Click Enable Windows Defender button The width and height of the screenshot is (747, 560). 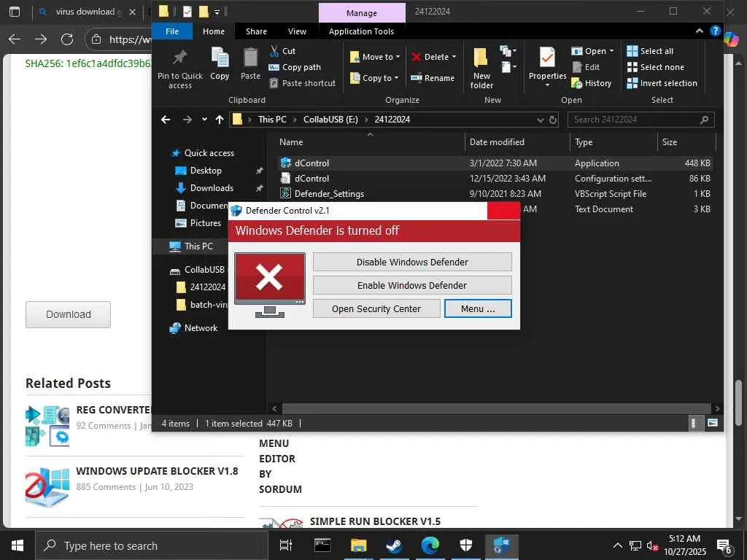tap(412, 285)
